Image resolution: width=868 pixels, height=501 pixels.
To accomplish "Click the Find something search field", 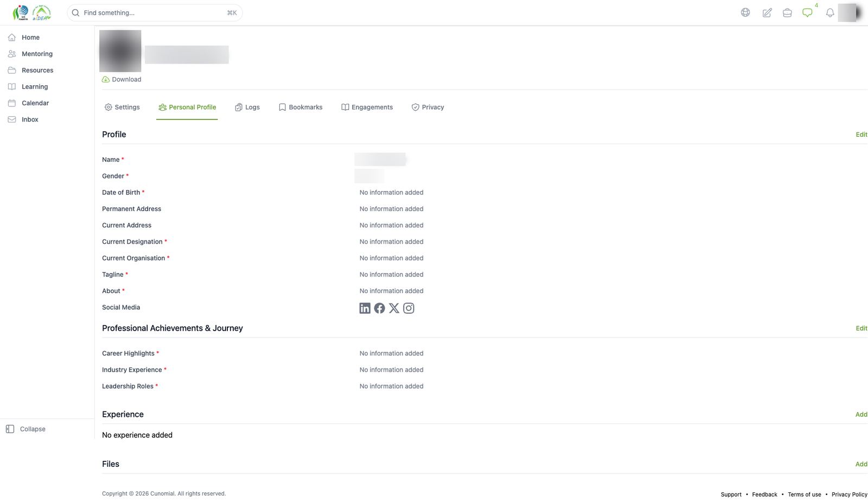I will pyautogui.click(x=155, y=12).
